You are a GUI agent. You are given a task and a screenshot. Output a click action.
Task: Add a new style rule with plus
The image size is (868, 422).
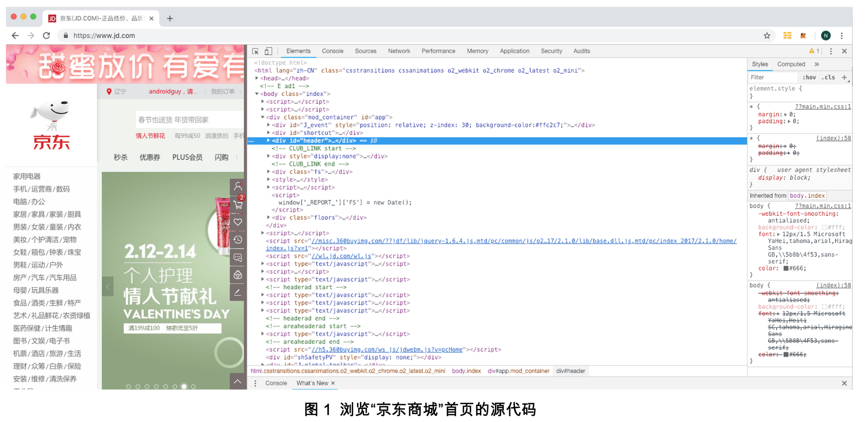(844, 77)
